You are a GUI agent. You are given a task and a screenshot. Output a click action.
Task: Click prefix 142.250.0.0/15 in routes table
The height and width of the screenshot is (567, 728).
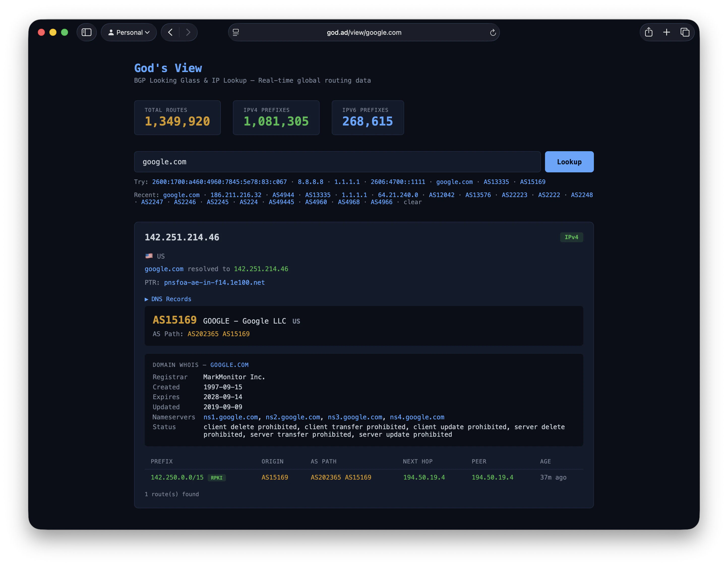[x=177, y=477]
